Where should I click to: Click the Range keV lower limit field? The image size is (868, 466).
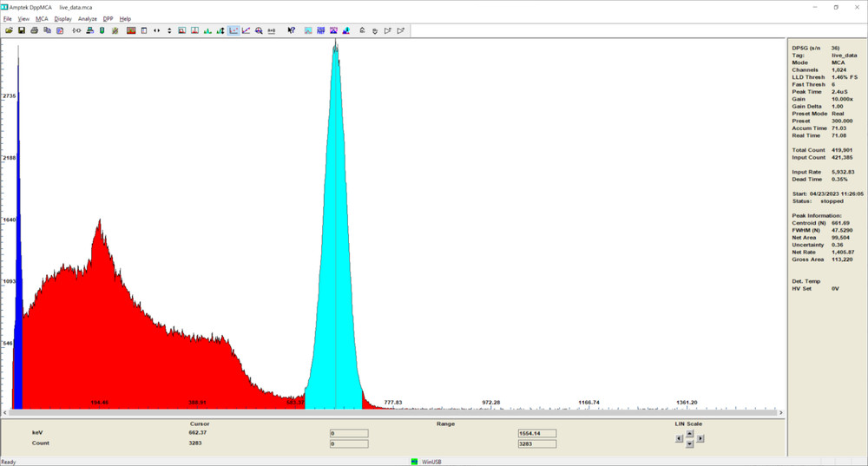349,433
